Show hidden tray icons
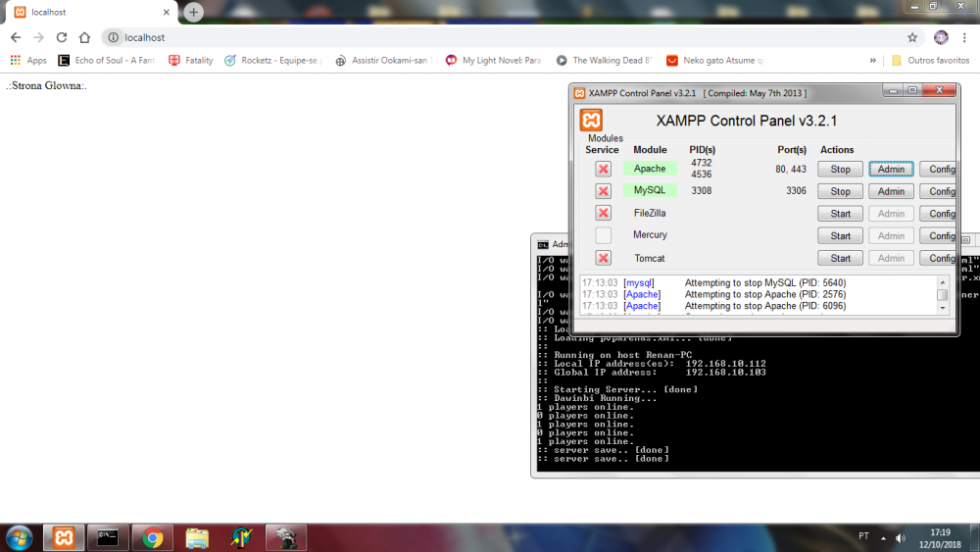The image size is (980, 552). pyautogui.click(x=883, y=537)
